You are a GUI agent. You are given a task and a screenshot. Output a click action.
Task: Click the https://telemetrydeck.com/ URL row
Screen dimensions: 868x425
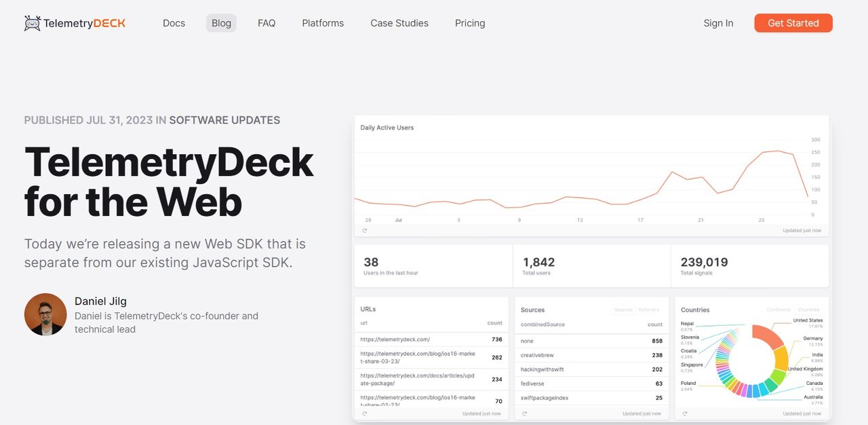pos(431,339)
